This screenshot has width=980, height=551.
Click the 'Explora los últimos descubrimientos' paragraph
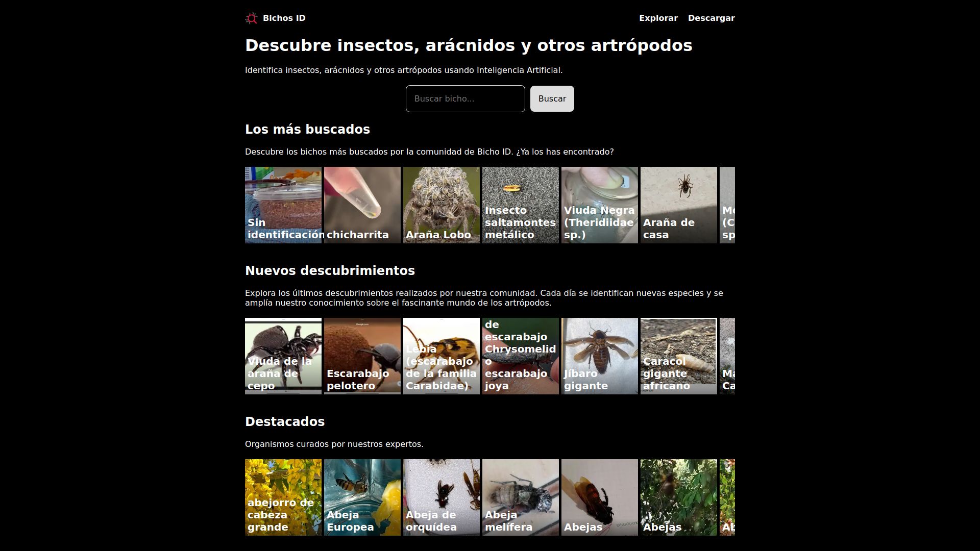tap(484, 298)
